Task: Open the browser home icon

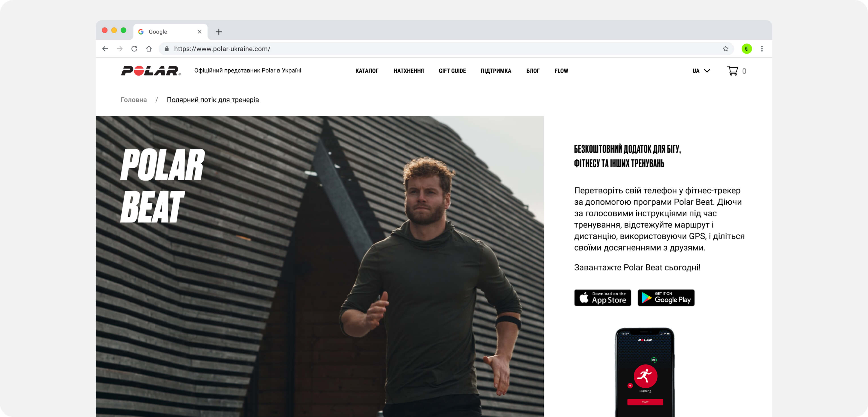Action: (x=149, y=49)
